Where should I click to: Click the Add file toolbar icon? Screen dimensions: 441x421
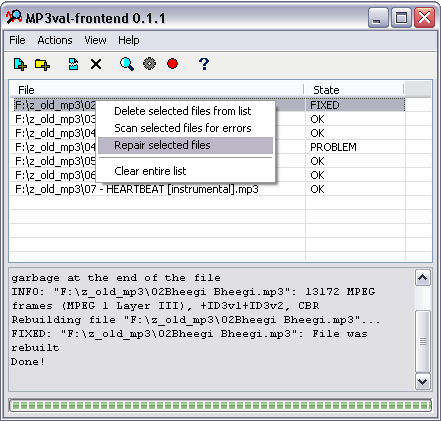click(20, 64)
